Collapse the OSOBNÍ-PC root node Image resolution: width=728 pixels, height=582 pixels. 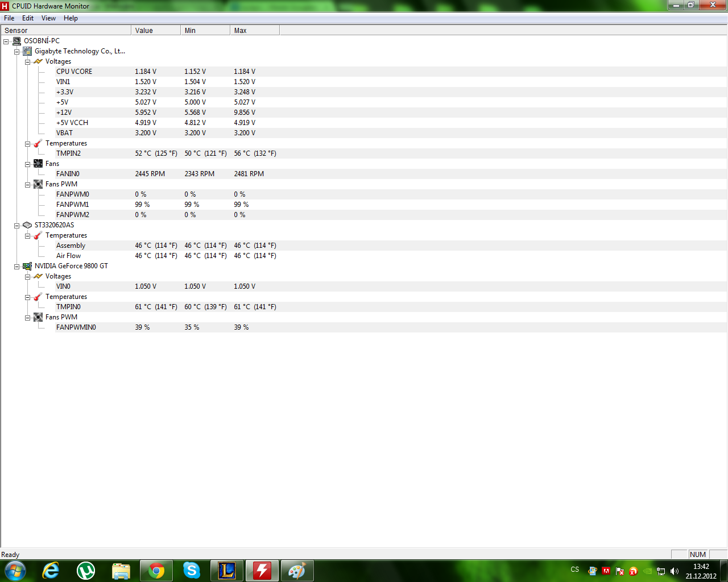(6, 41)
